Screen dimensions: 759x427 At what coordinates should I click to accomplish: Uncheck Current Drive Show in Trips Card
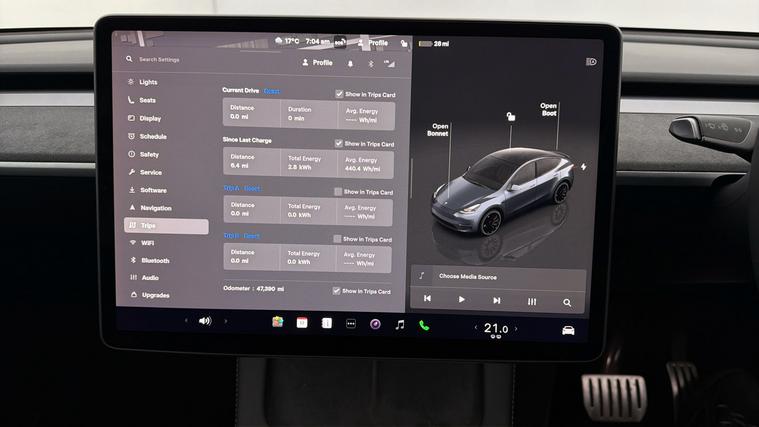[339, 94]
